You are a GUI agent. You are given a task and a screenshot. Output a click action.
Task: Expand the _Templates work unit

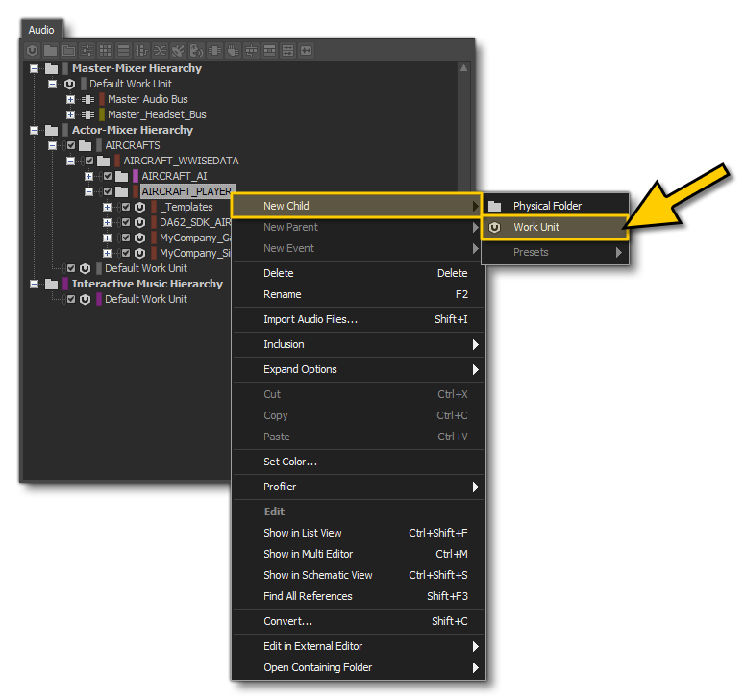[107, 207]
